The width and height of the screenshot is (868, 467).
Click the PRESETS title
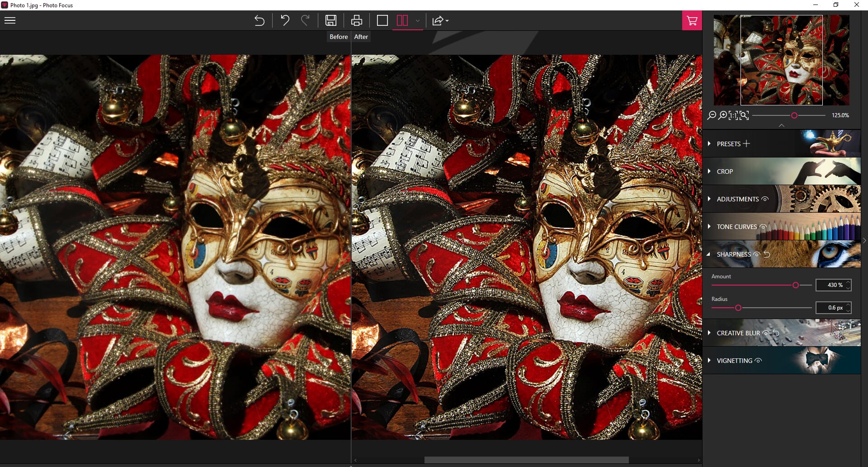[x=728, y=144]
